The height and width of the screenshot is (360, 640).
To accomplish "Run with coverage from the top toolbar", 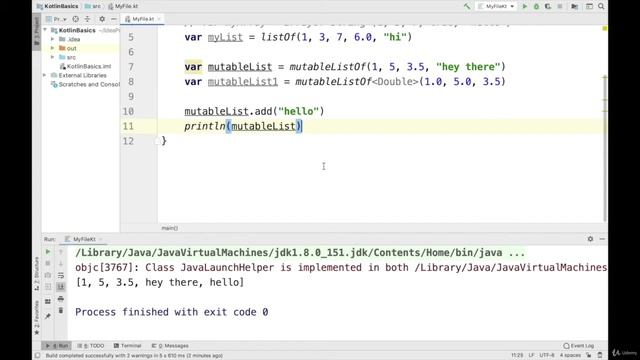I will tap(548, 6).
